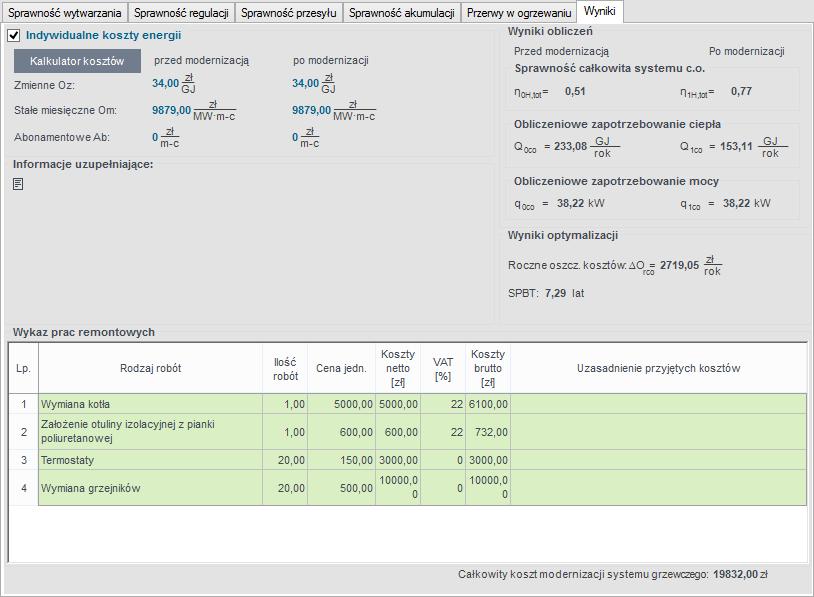The width and height of the screenshot is (814, 597).
Task: Select gross cost 6100,00 cell
Action: click(488, 404)
